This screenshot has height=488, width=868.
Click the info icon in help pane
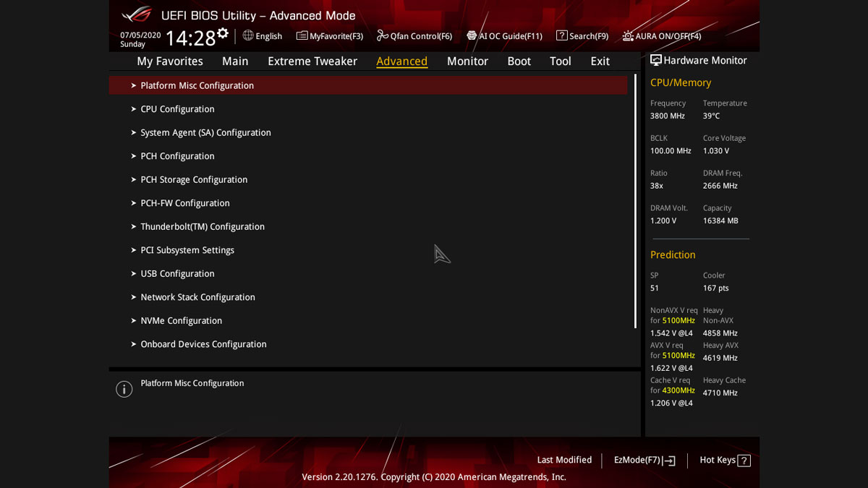(124, 389)
